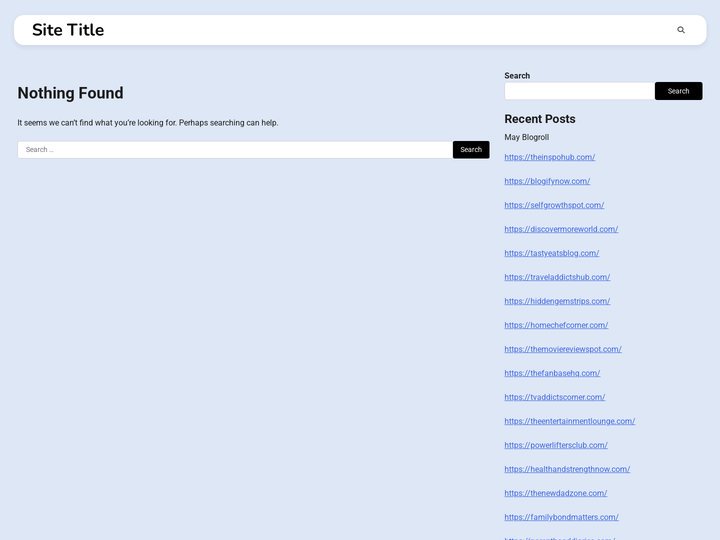Follow the traveladdictshub.com link
This screenshot has height=540, width=720.
[557, 277]
